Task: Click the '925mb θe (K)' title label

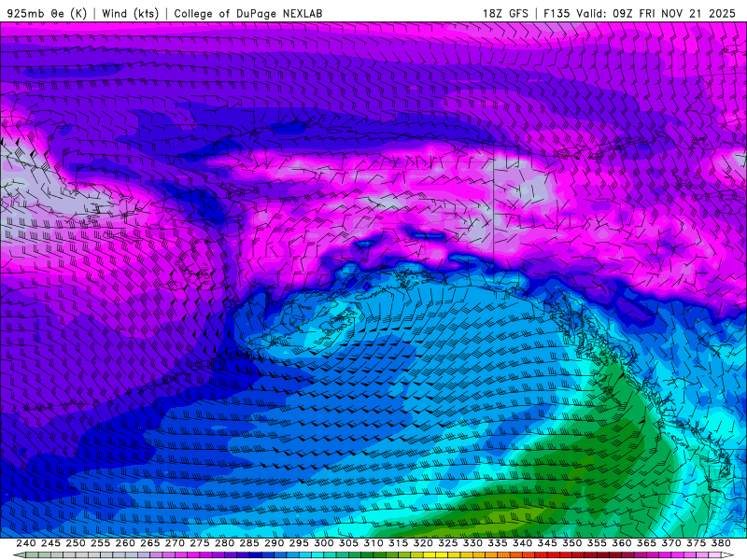Action: pyautogui.click(x=47, y=13)
